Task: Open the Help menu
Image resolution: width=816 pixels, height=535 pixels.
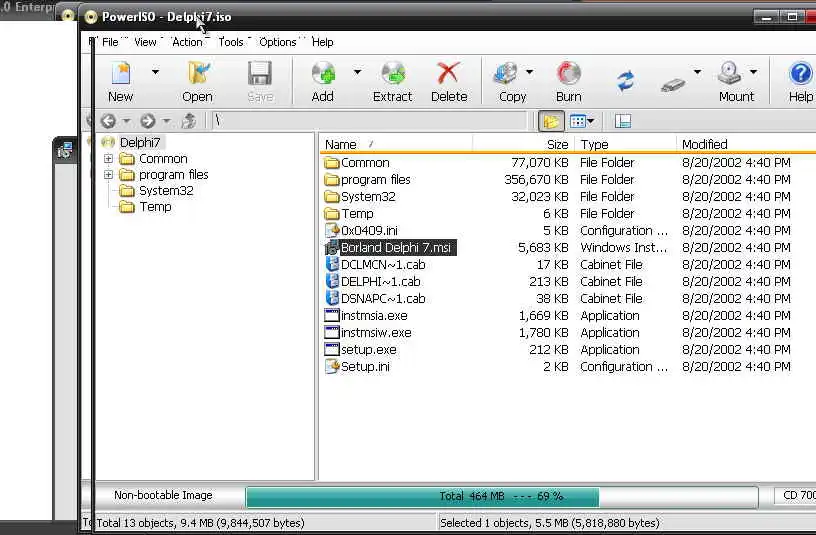Action: pos(323,42)
